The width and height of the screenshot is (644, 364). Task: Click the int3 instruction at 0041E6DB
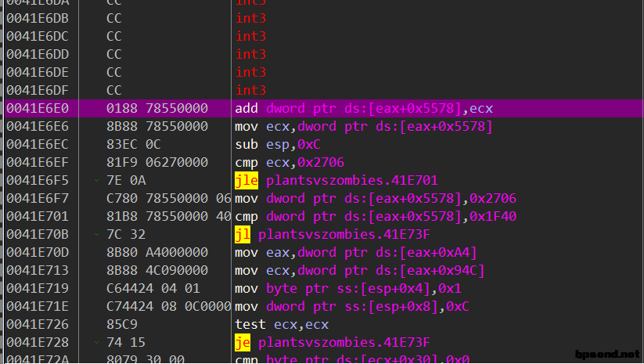tap(250, 19)
